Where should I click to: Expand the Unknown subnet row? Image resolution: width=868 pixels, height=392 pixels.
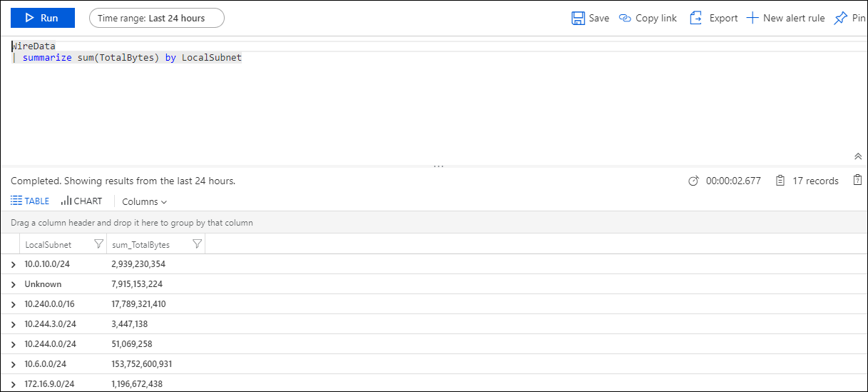point(13,284)
